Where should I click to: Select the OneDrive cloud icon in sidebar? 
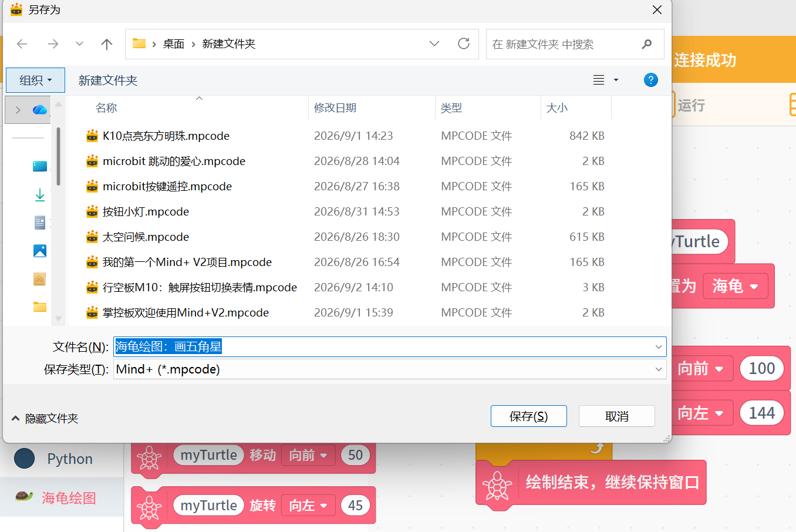(x=40, y=110)
